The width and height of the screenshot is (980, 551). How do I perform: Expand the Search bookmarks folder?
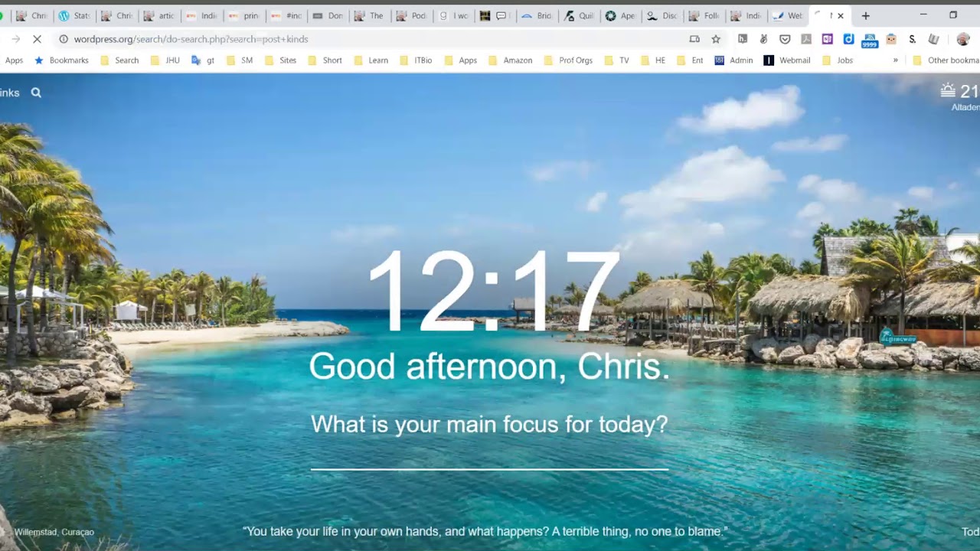(x=119, y=60)
